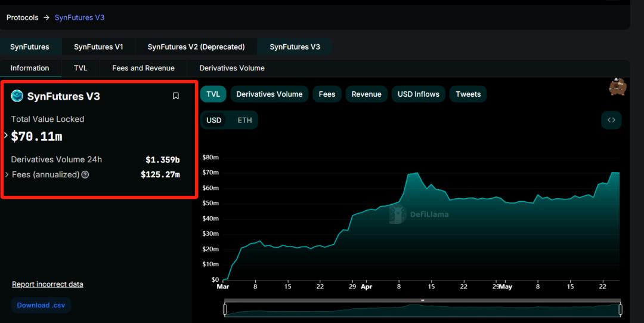Image resolution: width=644 pixels, height=323 pixels.
Task: Click the $80m axis label
Action: coord(210,157)
